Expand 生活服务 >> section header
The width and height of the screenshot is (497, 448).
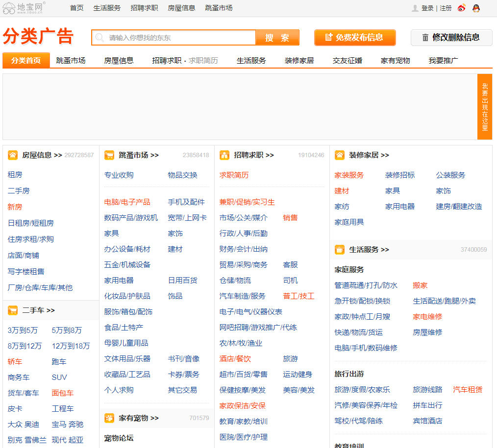[369, 250]
